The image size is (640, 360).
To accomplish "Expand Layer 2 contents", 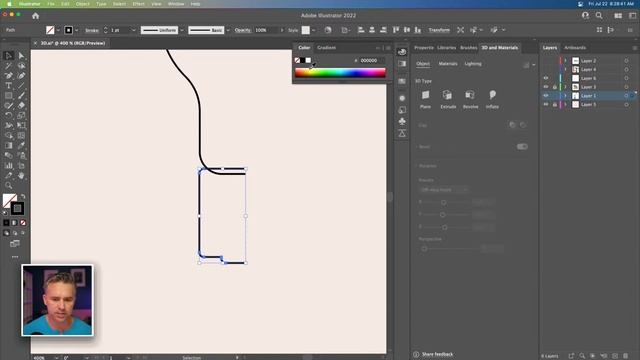I will tap(566, 60).
